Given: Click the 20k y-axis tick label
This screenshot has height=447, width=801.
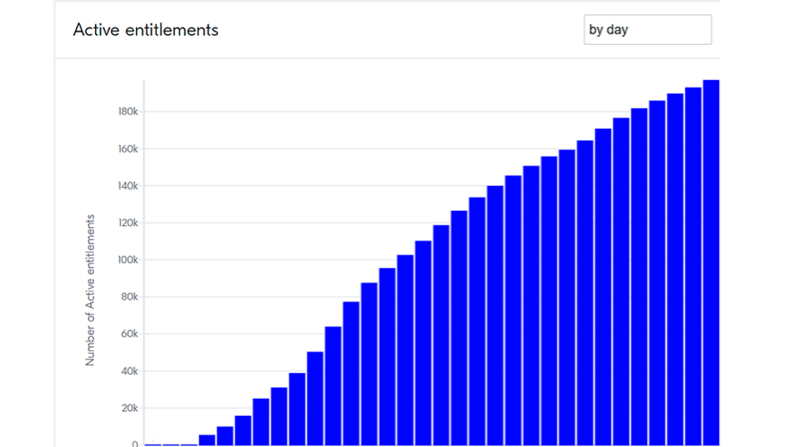Looking at the screenshot, I should 126,408.
